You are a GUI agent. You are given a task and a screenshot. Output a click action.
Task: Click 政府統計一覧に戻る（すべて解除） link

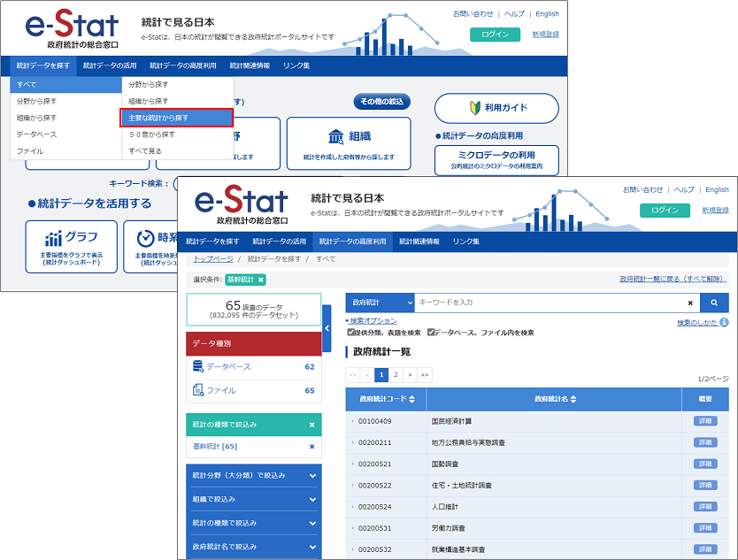672,279
